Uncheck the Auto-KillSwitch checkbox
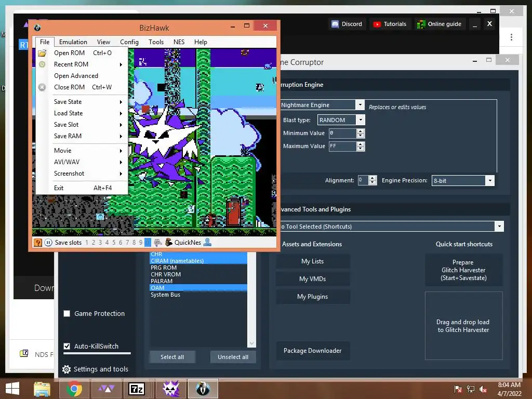 click(x=67, y=346)
